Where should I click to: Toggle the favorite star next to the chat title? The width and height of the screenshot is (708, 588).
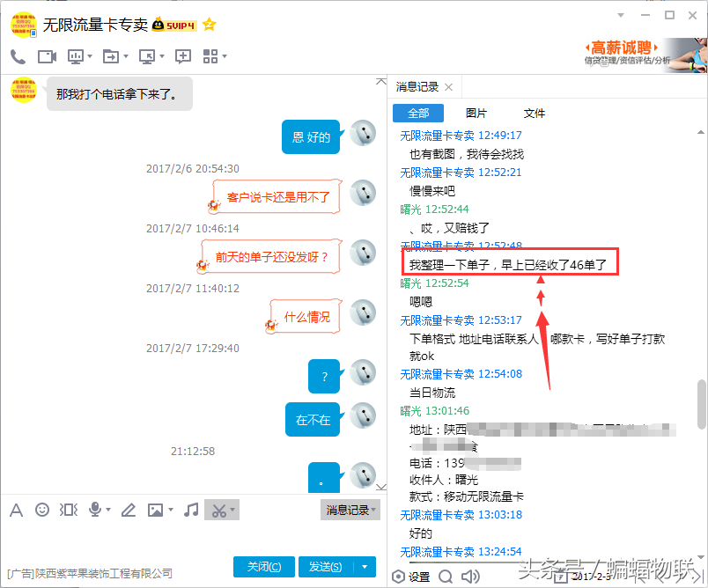pos(209,26)
